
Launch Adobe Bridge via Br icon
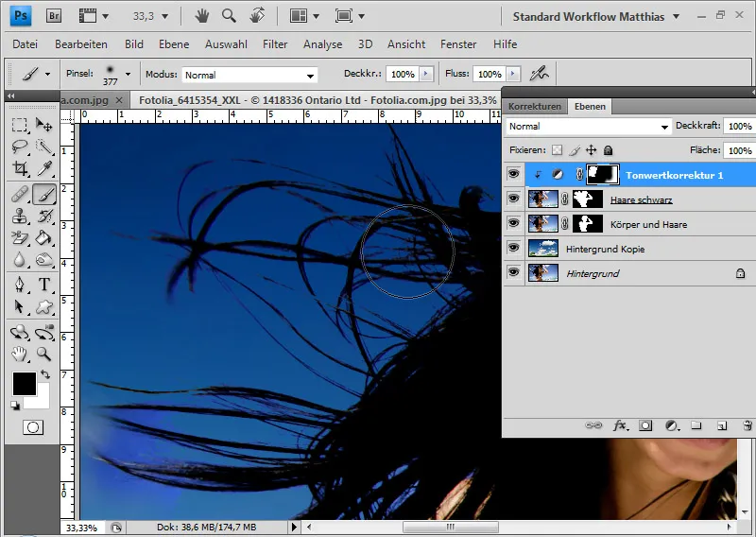(54, 16)
